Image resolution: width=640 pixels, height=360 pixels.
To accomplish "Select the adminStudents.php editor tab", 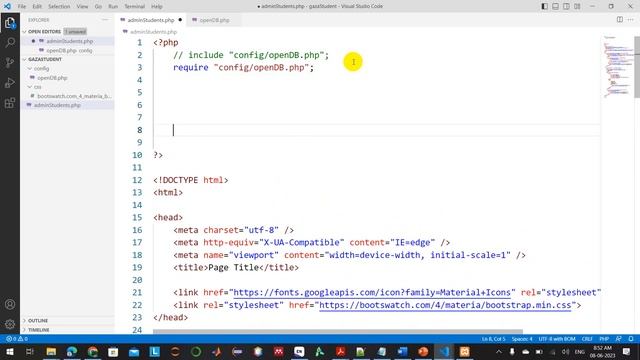I will (x=151, y=20).
